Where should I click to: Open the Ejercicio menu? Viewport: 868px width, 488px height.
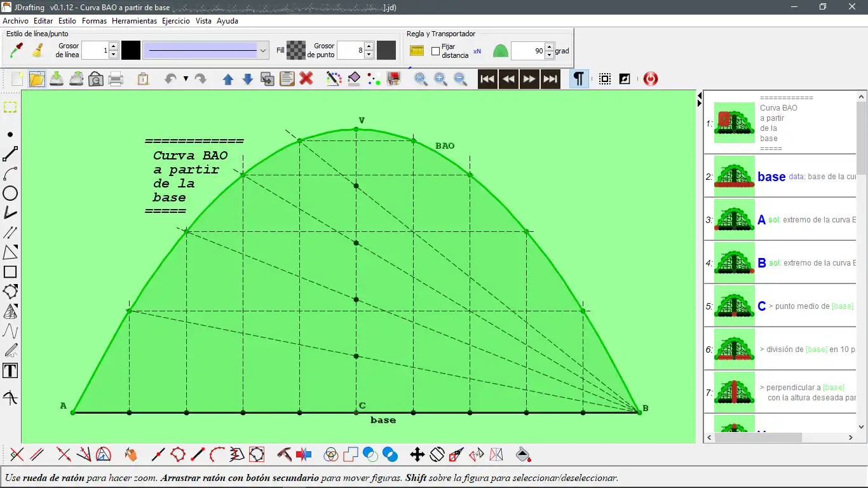click(176, 21)
